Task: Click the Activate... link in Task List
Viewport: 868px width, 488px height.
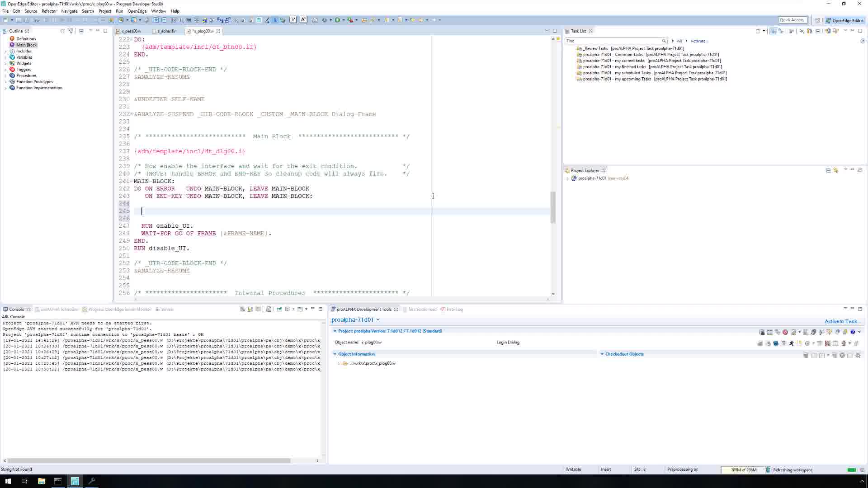Action: pos(699,41)
